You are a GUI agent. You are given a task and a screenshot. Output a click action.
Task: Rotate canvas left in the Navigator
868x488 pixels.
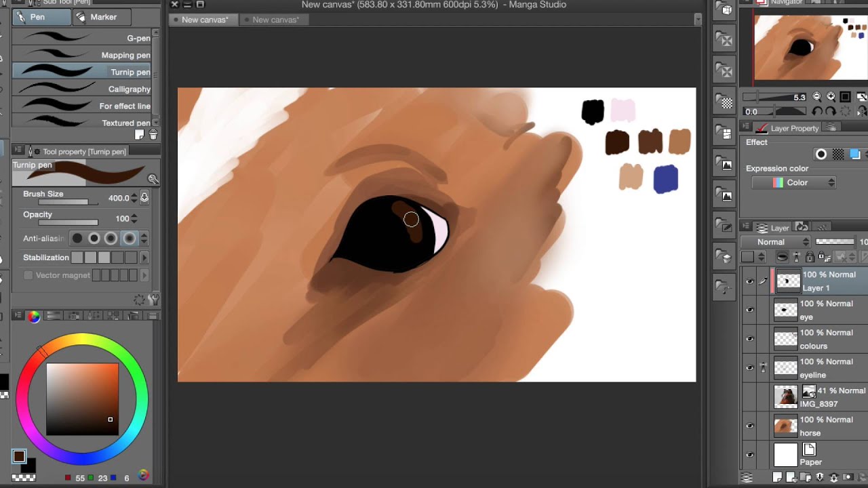click(x=817, y=111)
